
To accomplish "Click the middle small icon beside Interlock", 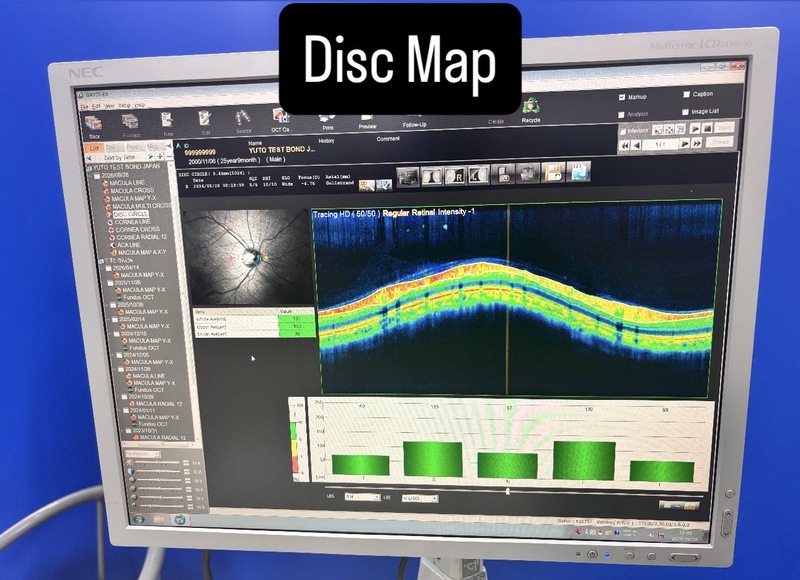I will 669,130.
